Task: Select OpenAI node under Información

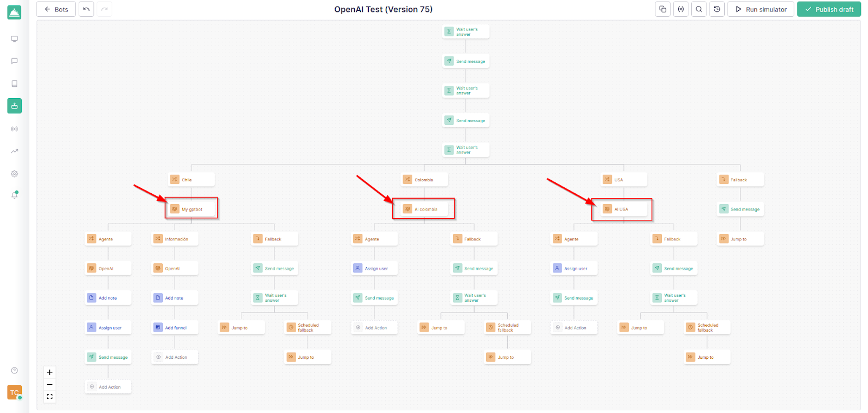Action: point(175,268)
